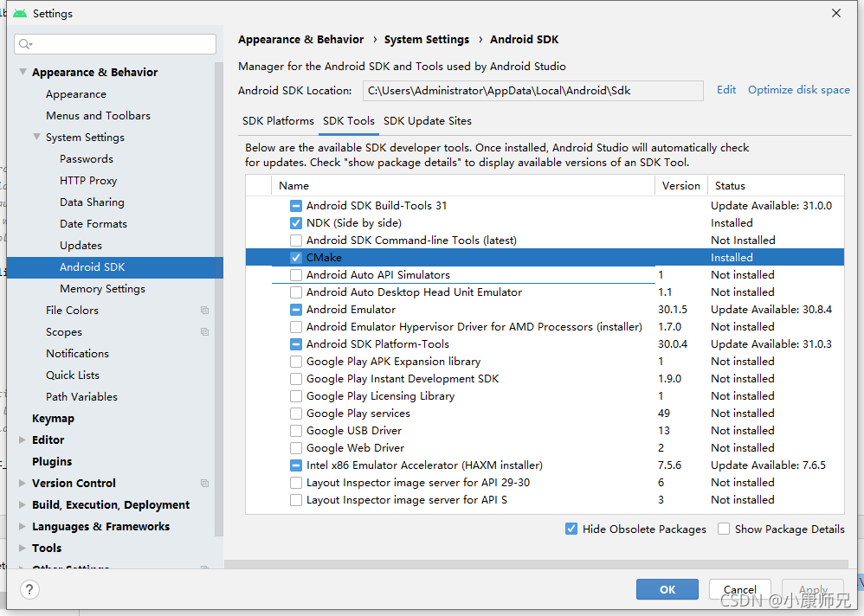
Task: Open Menus and Toolbars settings
Action: coord(98,116)
